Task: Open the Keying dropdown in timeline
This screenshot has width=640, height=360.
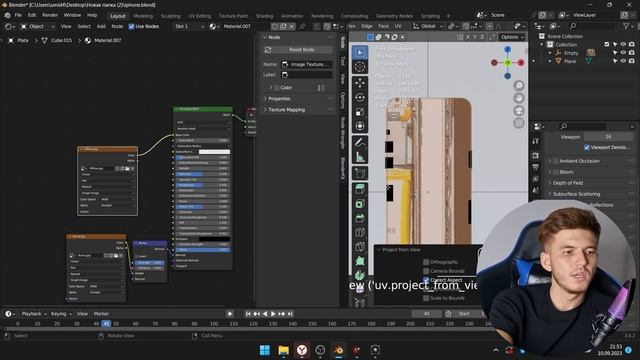Action: (x=61, y=314)
